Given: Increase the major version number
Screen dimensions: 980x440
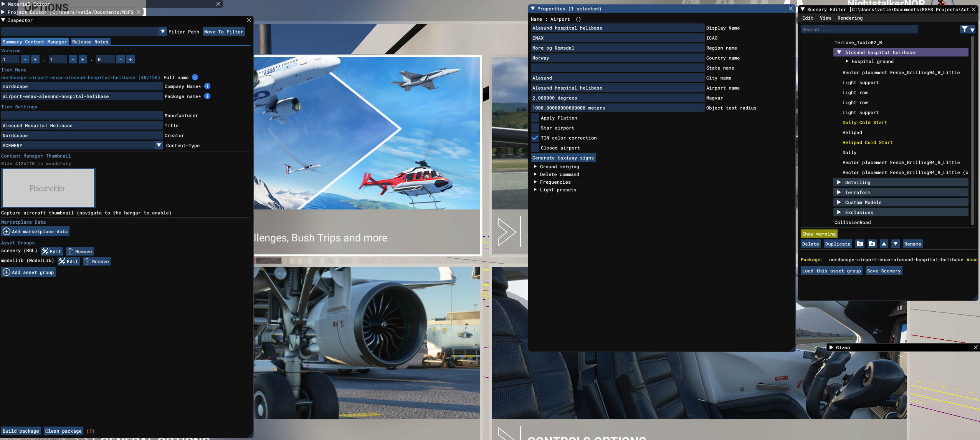Looking at the screenshot, I should (35, 60).
